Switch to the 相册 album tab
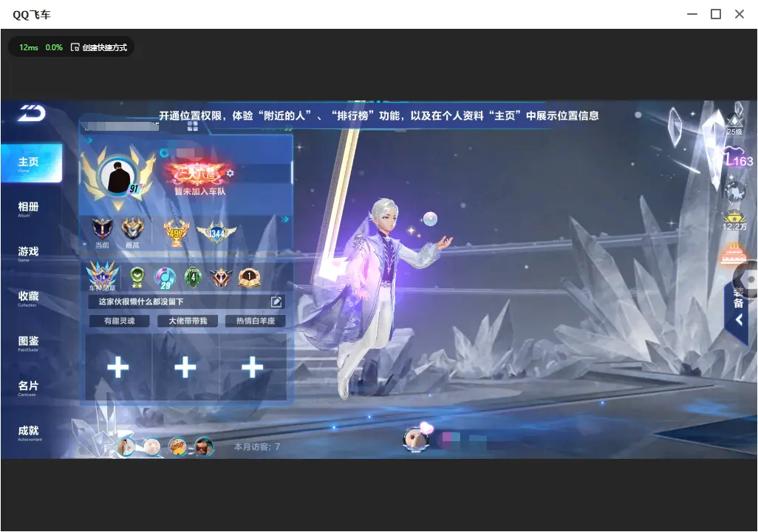The width and height of the screenshot is (758, 532). point(29,208)
